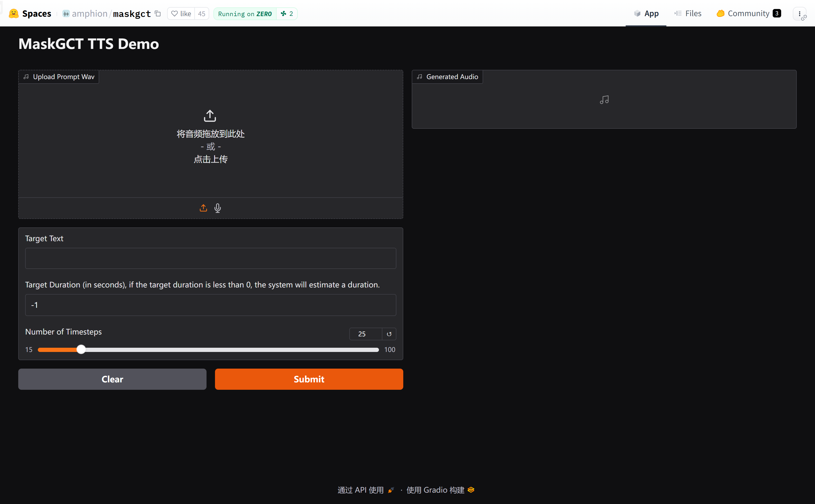Image resolution: width=815 pixels, height=504 pixels.
Task: View the 45 likes count
Action: (202, 14)
